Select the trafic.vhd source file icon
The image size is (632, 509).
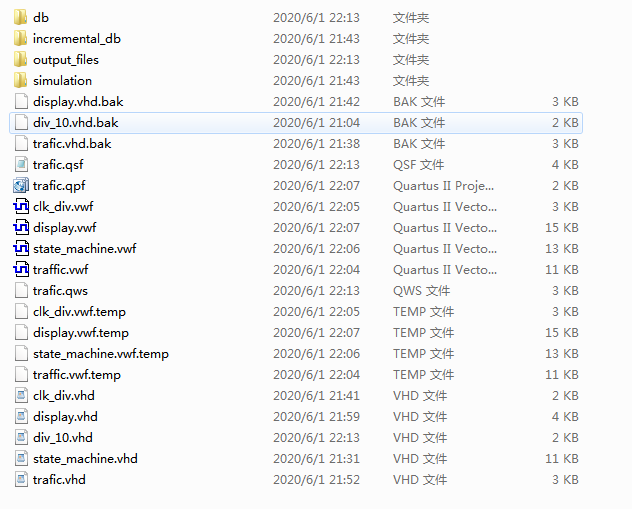[x=21, y=479]
